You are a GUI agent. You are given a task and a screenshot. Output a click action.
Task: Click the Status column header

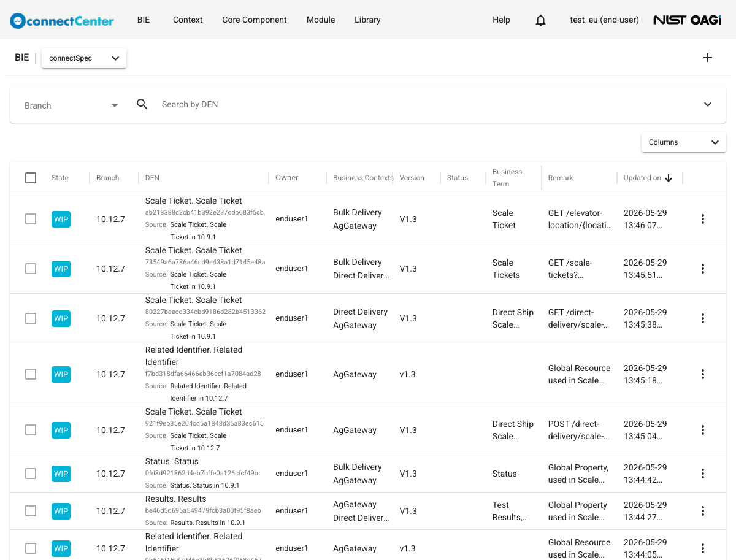pos(458,178)
